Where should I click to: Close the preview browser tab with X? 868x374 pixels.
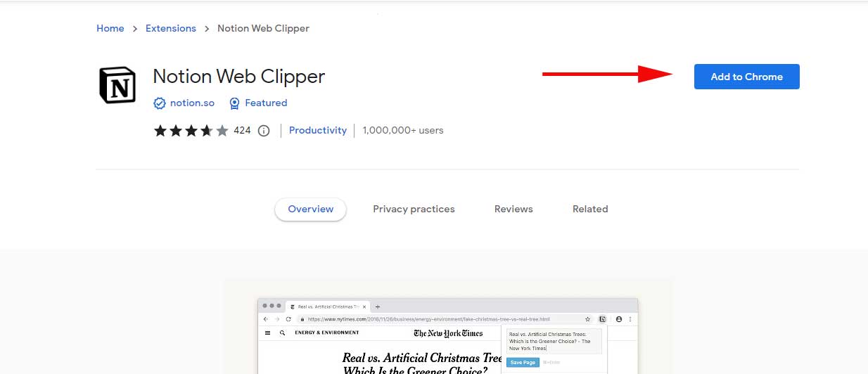point(364,307)
